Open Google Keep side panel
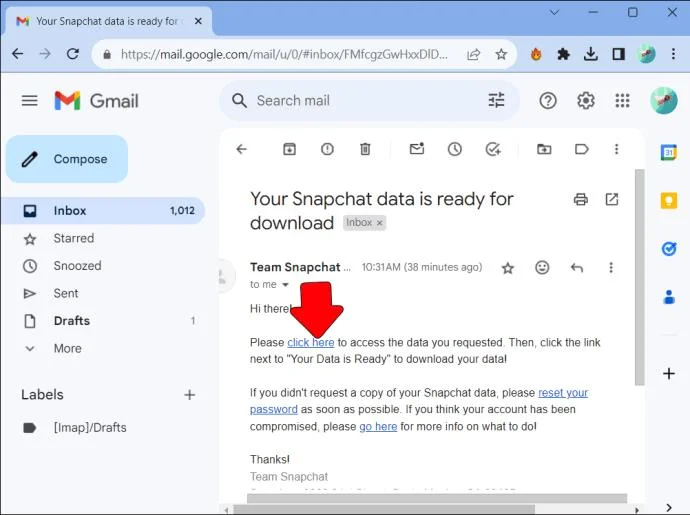The height and width of the screenshot is (515, 690). [669, 201]
